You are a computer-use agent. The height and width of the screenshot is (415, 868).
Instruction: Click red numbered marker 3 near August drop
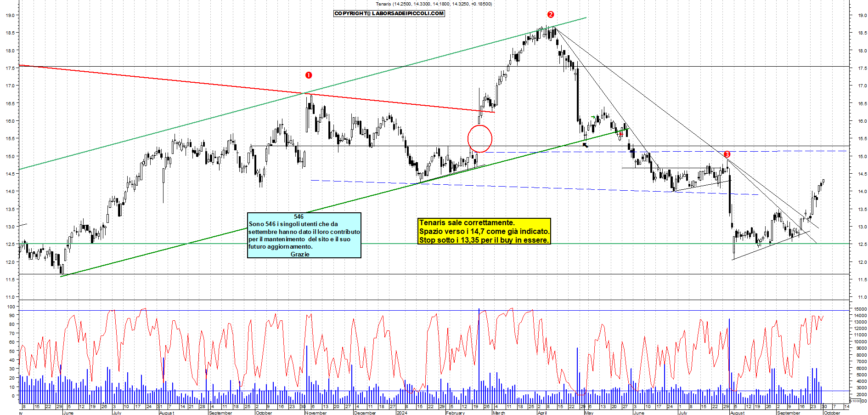(x=727, y=154)
